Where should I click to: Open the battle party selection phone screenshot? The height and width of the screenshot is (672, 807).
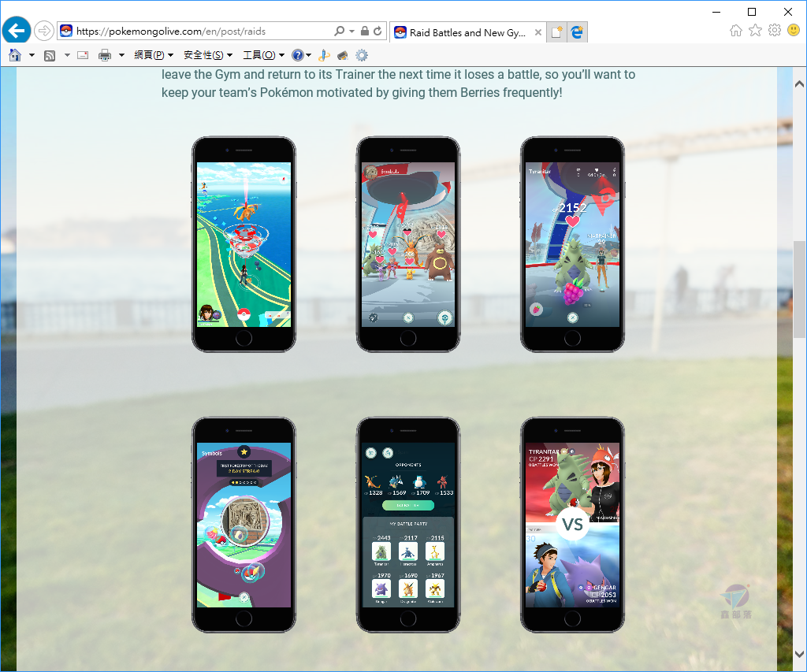408,525
